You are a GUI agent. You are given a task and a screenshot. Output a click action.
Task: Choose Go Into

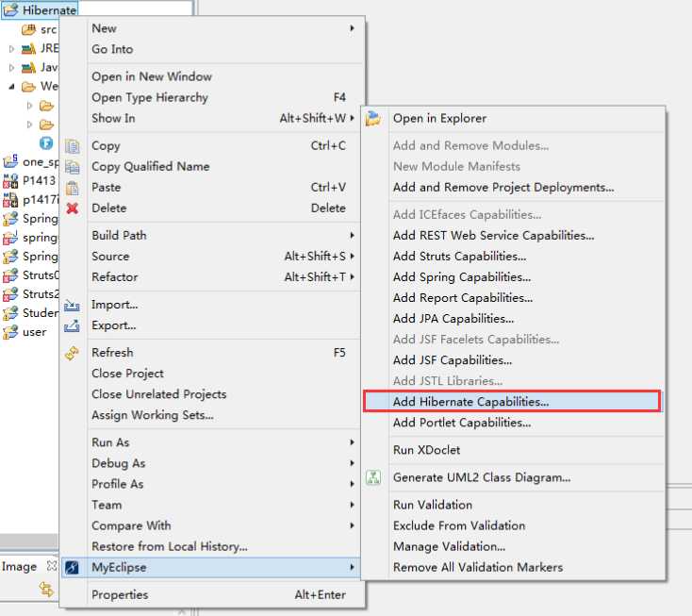coord(213,49)
